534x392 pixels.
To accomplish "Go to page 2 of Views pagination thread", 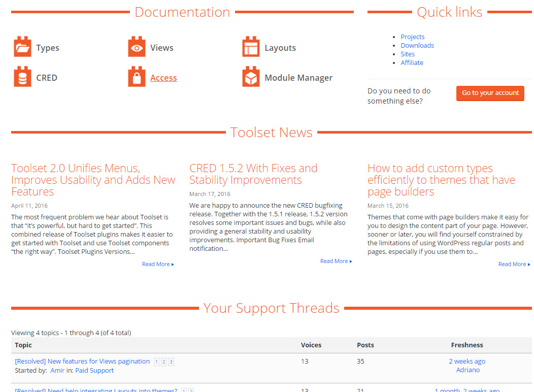I will 164,362.
